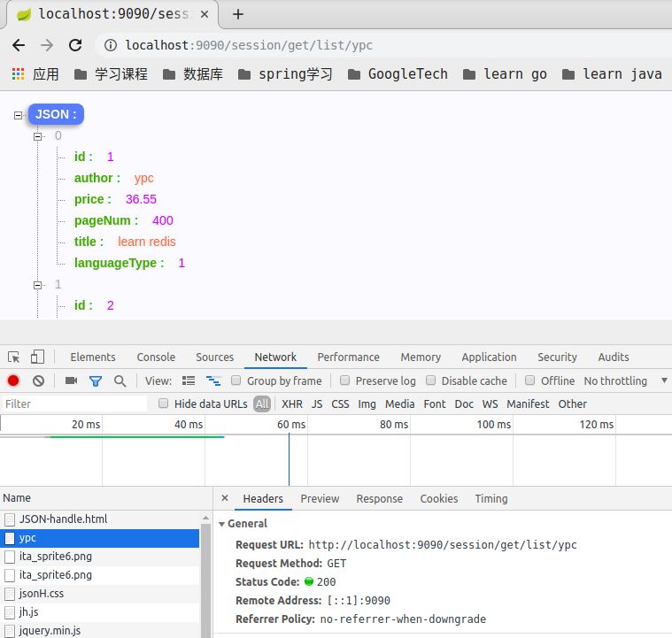This screenshot has height=638, width=672.
Task: Click the record network log button
Action: click(13, 380)
